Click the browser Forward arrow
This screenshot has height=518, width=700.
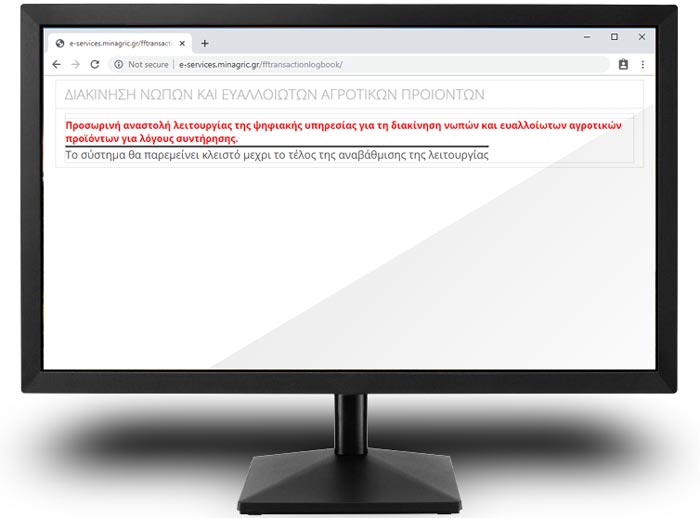[x=75, y=64]
